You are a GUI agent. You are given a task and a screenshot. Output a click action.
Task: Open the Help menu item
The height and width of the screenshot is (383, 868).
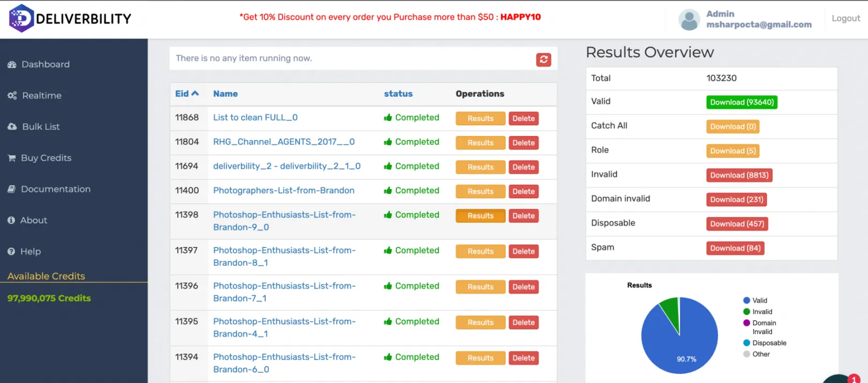click(x=31, y=251)
